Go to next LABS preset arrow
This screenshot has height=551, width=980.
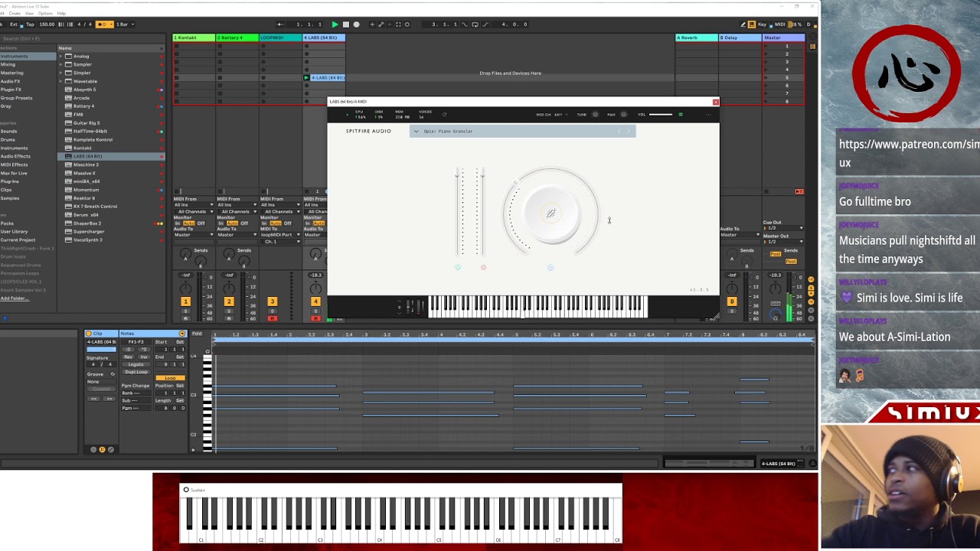[629, 132]
